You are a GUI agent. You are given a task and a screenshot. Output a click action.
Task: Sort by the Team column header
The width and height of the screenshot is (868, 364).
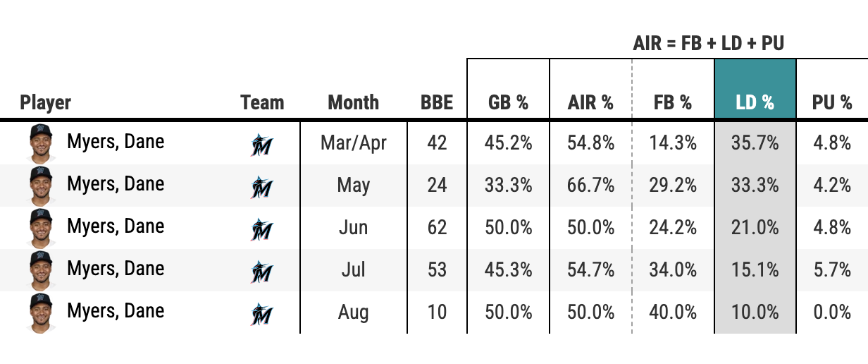[x=262, y=102]
